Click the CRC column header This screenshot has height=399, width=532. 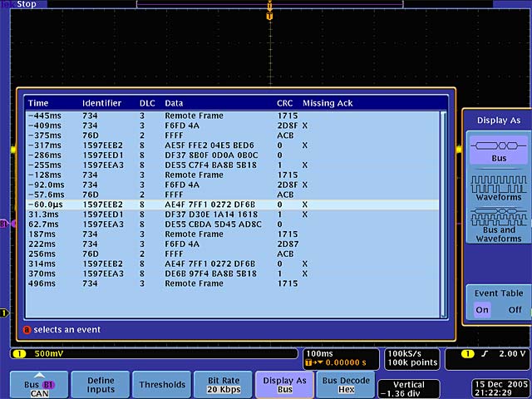284,103
